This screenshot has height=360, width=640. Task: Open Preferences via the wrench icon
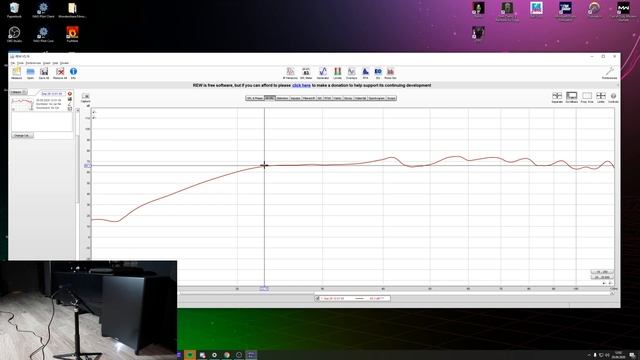(609, 73)
